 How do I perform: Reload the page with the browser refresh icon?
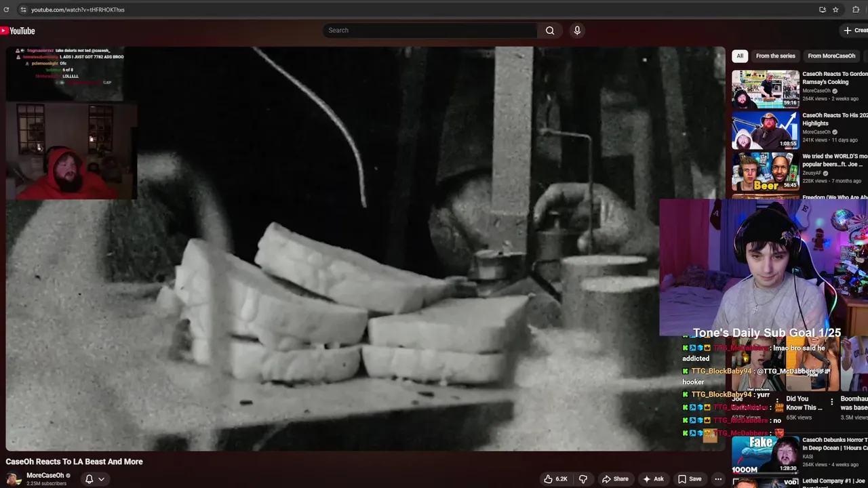click(x=6, y=9)
